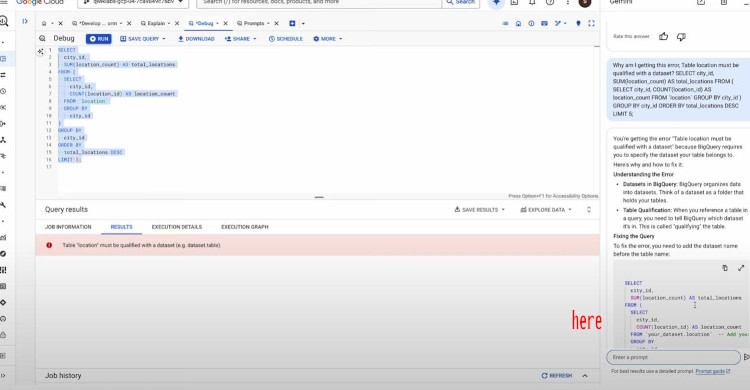750x390 pixels.
Task: Schedule the query
Action: [286, 39]
